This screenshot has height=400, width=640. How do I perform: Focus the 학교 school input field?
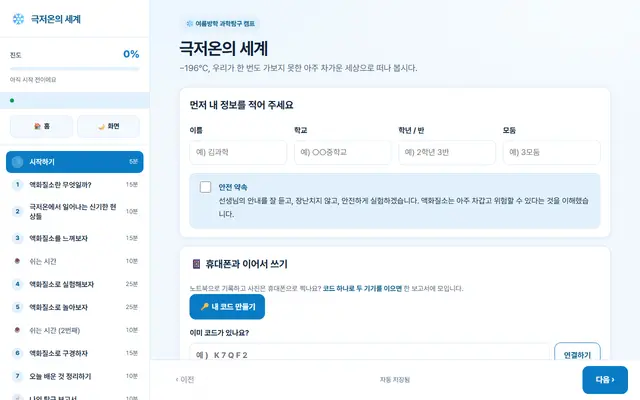(342, 152)
